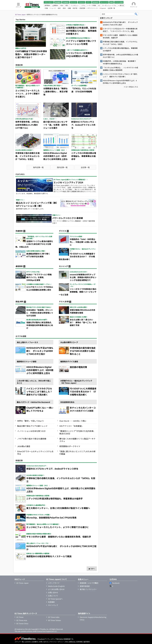Open Microchip PolarFire SoC FPGA article
152x644 pixels.
[51, 518]
